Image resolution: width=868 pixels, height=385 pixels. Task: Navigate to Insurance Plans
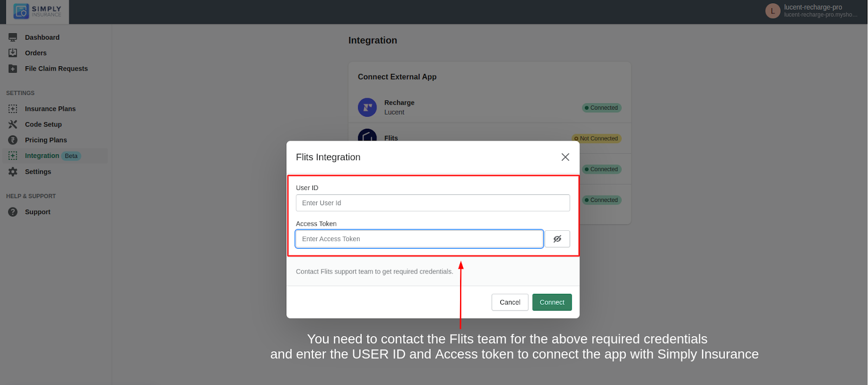[x=50, y=109]
